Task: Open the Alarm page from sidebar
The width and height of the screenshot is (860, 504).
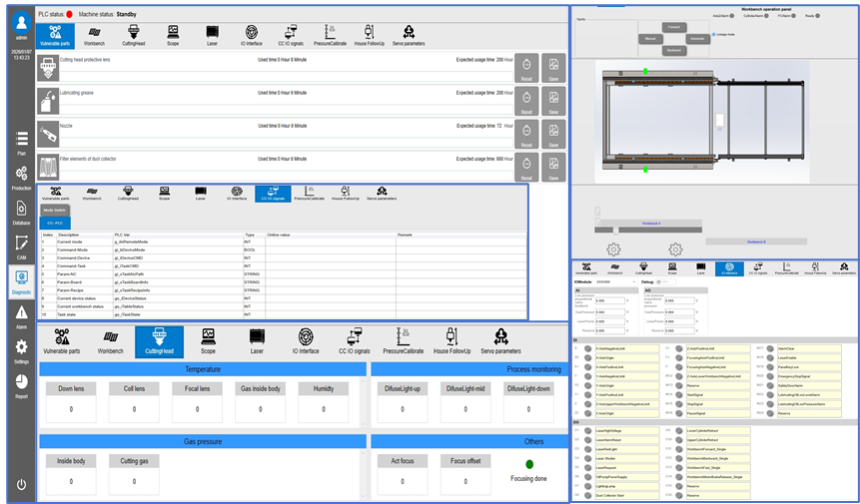Action: point(21,317)
